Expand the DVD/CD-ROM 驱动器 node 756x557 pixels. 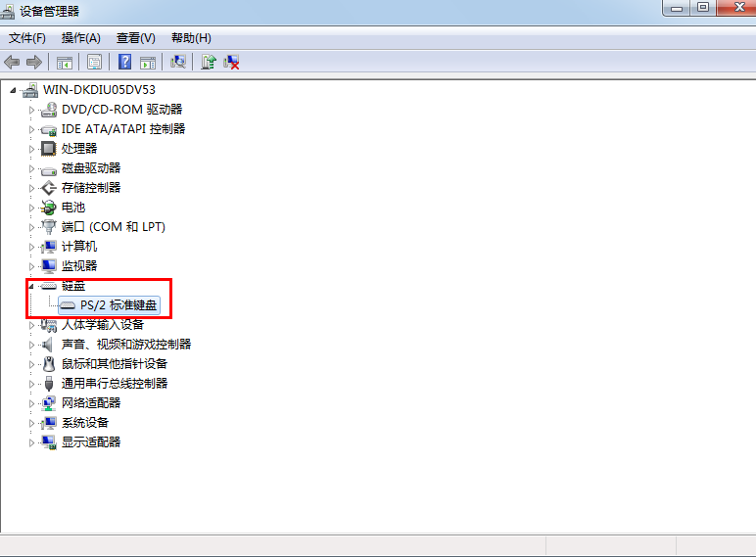(x=31, y=110)
